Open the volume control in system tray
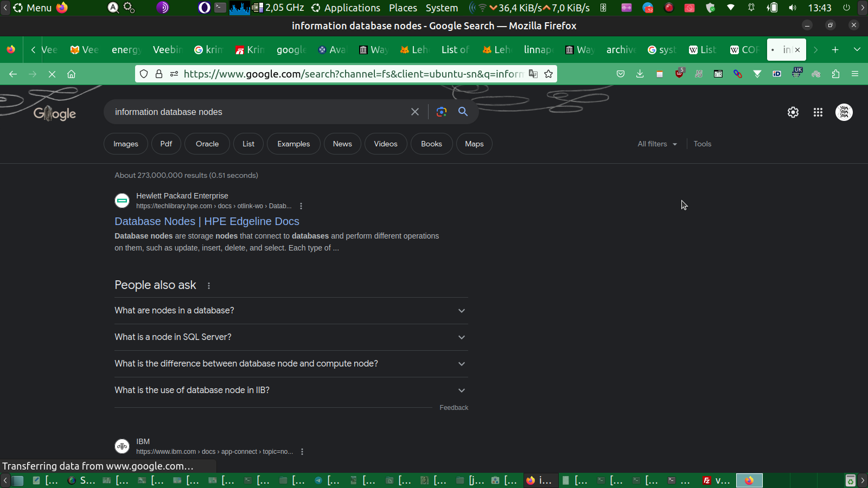The height and width of the screenshot is (488, 868). pyautogui.click(x=793, y=8)
